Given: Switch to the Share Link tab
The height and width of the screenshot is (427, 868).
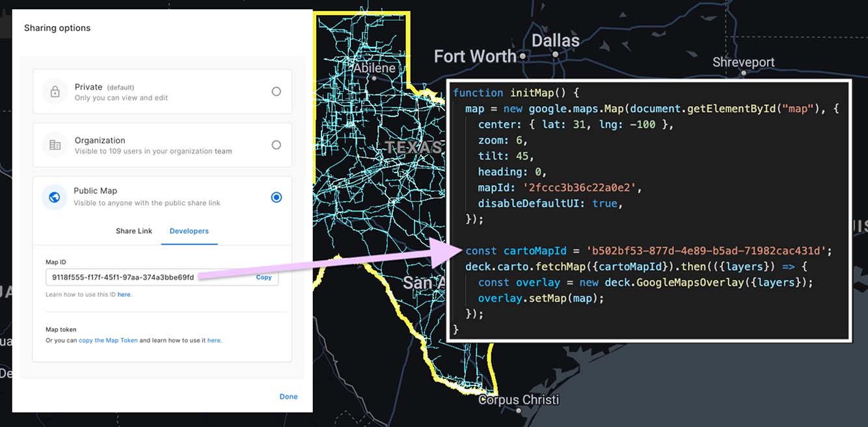Looking at the screenshot, I should click(134, 231).
